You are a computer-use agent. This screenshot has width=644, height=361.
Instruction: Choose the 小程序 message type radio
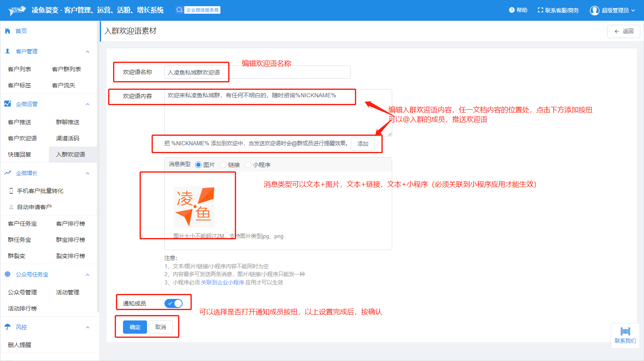(x=248, y=165)
